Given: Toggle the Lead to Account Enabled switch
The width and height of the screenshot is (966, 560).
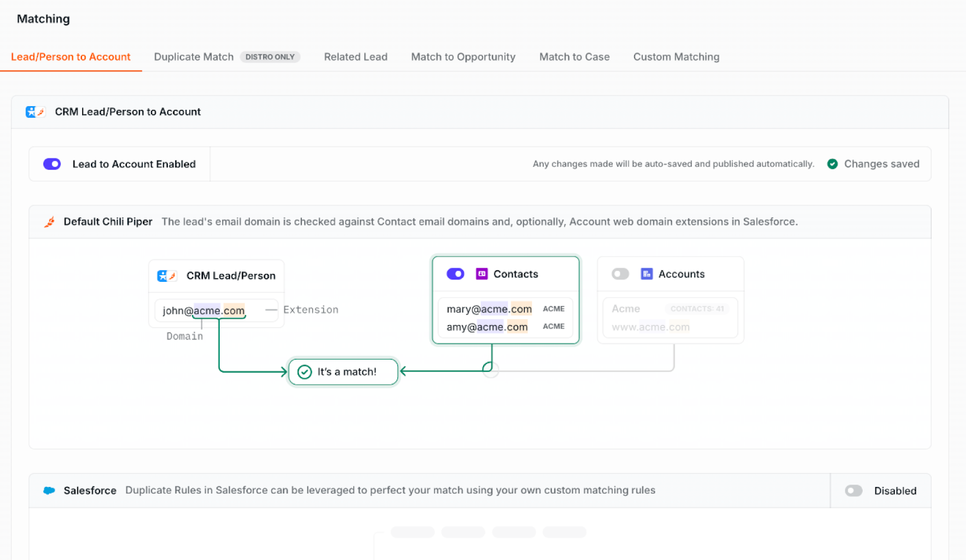Looking at the screenshot, I should 52,164.
